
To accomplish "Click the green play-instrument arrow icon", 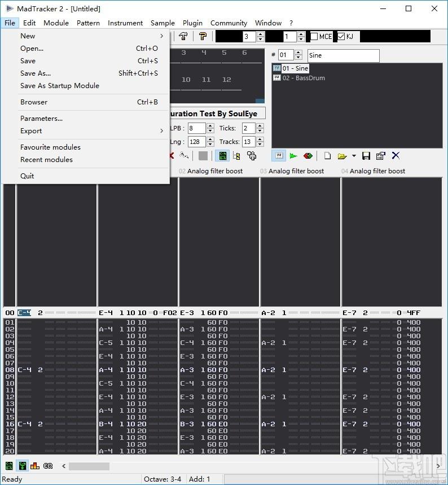I will click(x=293, y=156).
